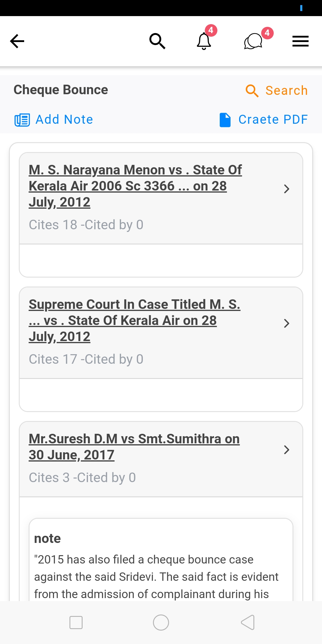Tap the Create PDF document icon
The image size is (322, 644).
(225, 120)
